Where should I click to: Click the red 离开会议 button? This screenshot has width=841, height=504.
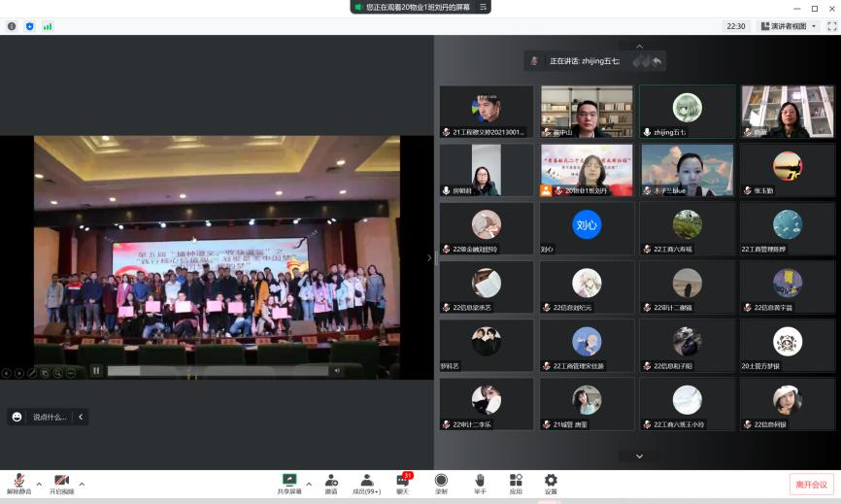click(810, 485)
